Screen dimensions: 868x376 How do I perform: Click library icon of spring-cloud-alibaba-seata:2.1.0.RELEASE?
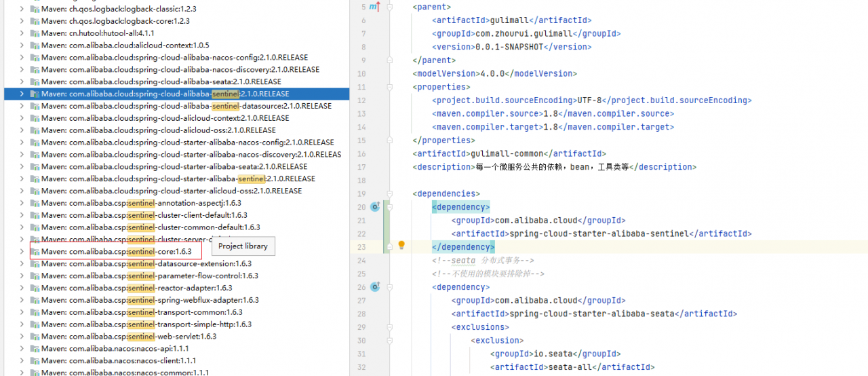pos(35,81)
